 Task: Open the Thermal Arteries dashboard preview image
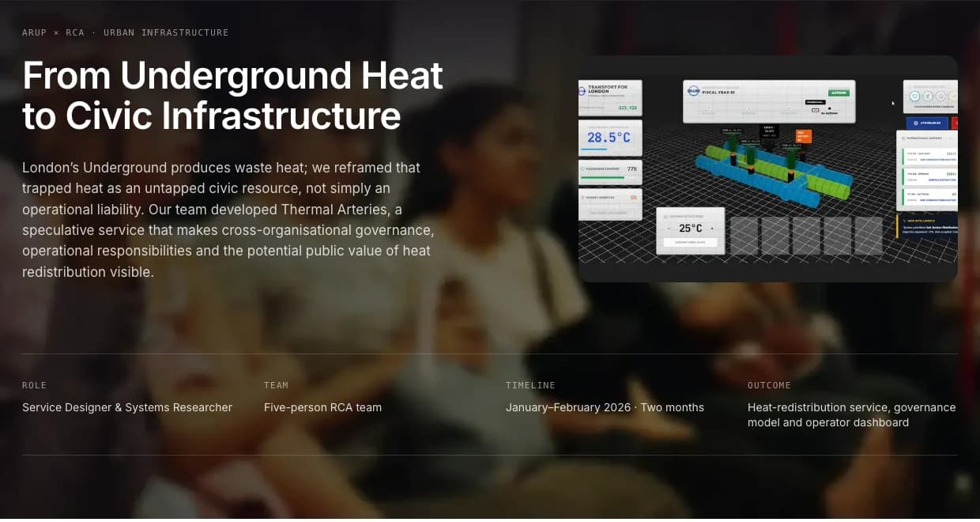tap(767, 168)
